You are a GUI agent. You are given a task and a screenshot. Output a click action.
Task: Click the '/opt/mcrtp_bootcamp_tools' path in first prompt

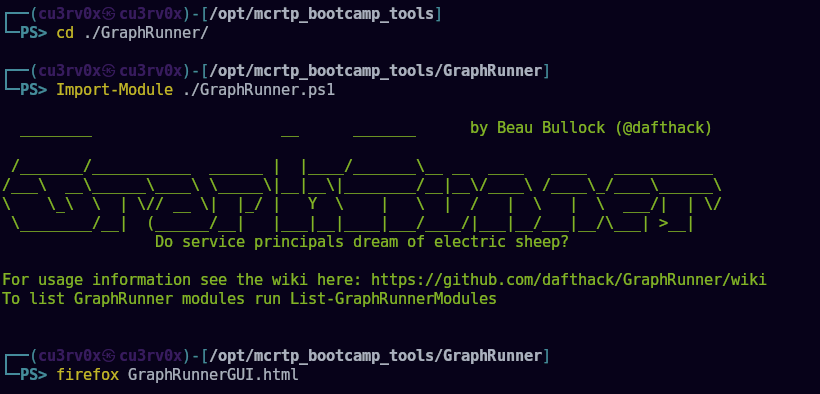point(322,14)
